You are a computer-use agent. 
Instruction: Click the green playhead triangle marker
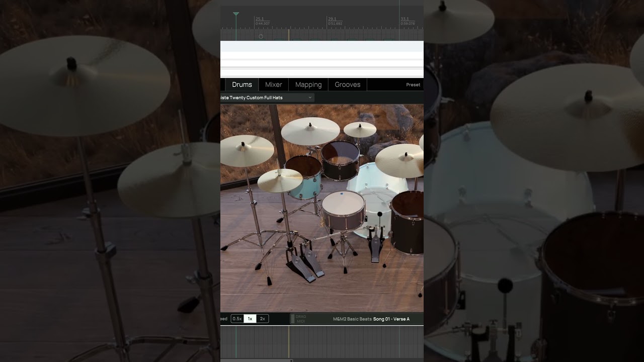click(x=236, y=14)
